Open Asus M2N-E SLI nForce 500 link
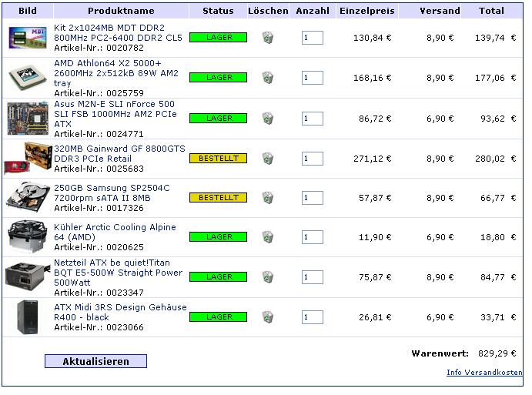This screenshot has width=532, height=395. 115,114
